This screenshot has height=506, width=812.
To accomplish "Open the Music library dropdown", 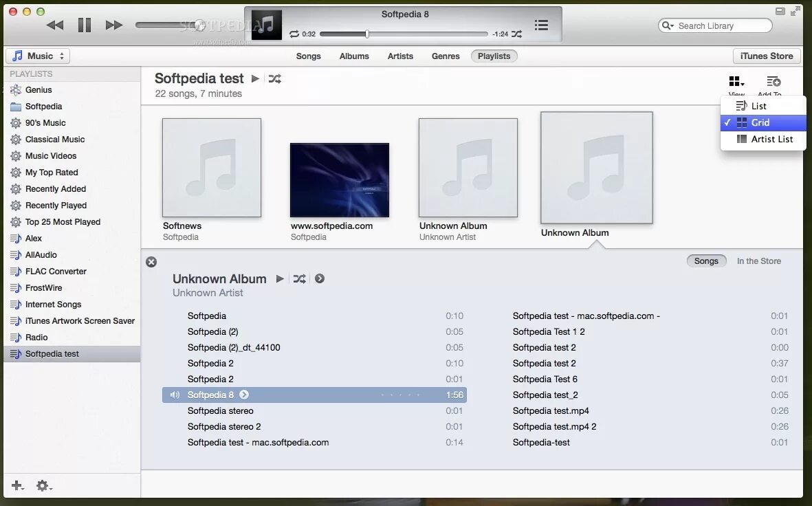I will pyautogui.click(x=38, y=56).
